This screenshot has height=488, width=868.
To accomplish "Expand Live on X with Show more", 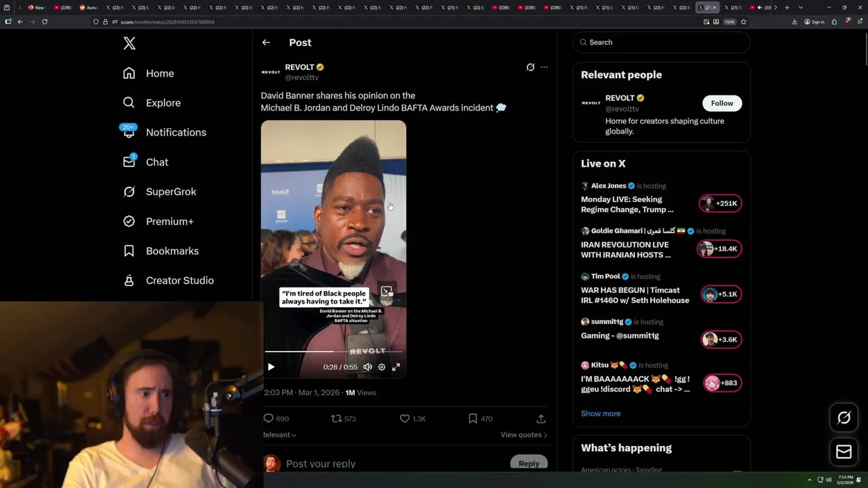I will point(600,413).
